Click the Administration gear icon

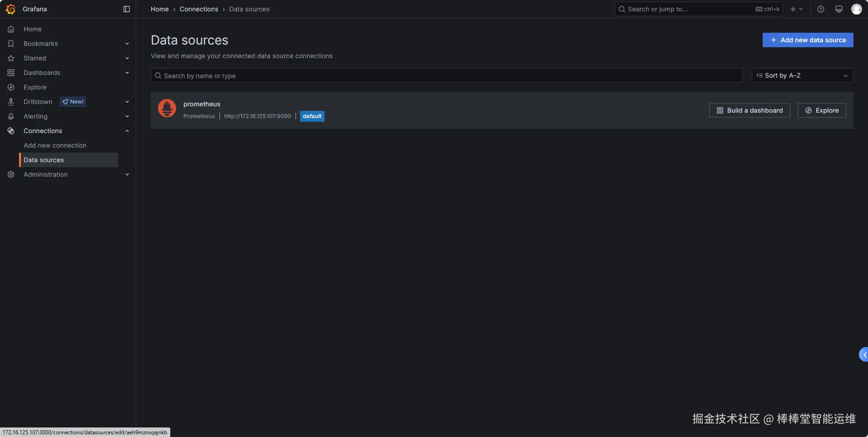click(11, 174)
